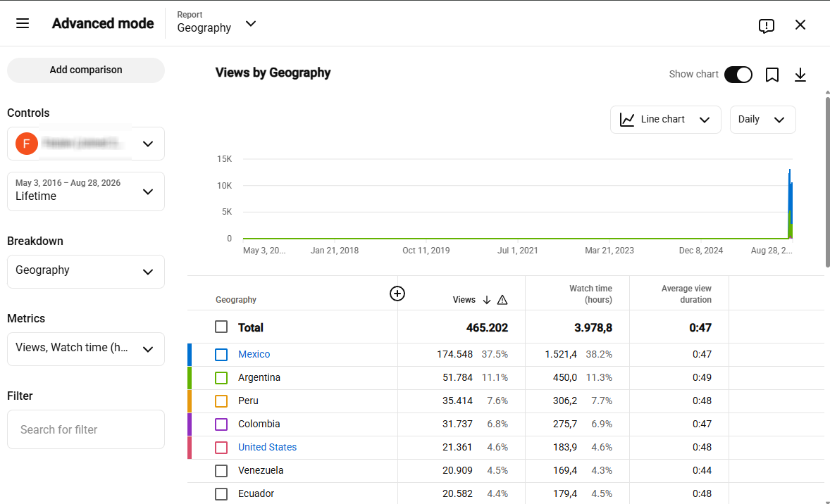Turn off the Show chart toggle

tap(738, 75)
